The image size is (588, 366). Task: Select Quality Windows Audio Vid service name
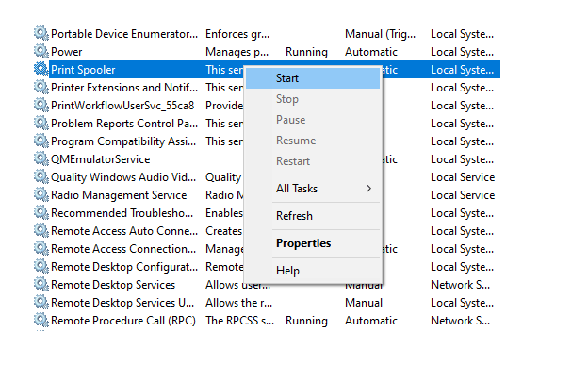tap(123, 177)
